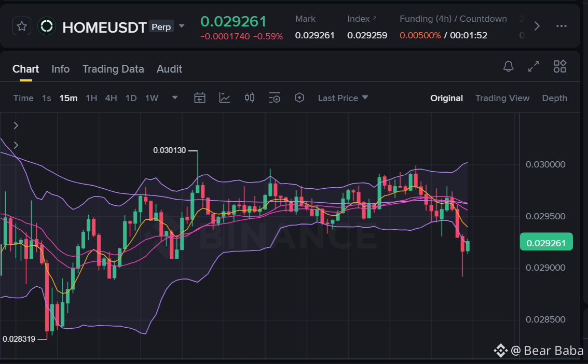This screenshot has width=588, height=364.
Task: Click the Index price link label
Action: point(362,19)
